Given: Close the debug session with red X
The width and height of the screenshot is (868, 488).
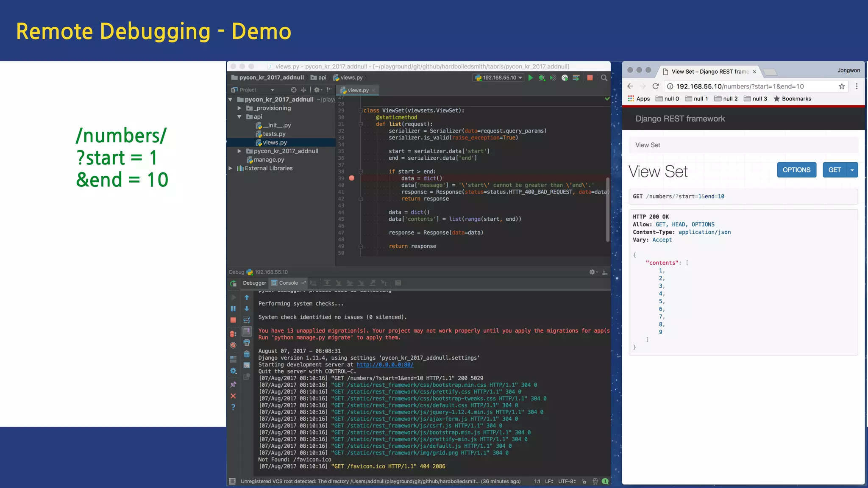Looking at the screenshot, I should click(233, 396).
